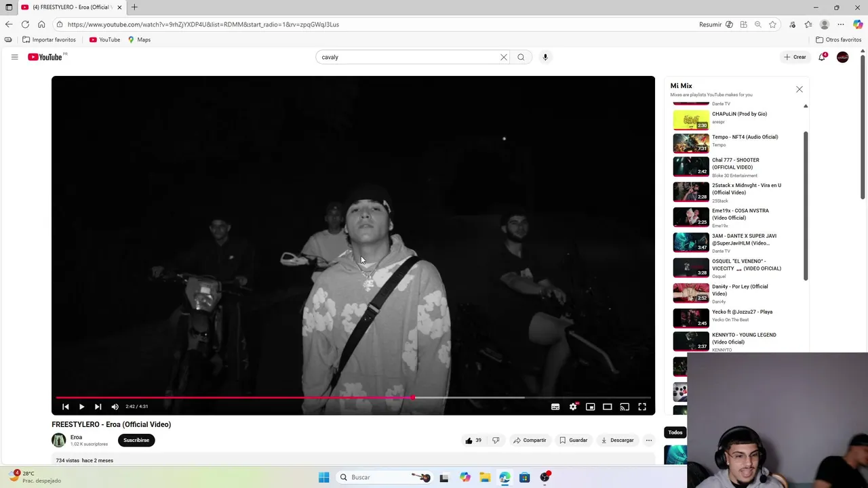Viewport: 868px width, 488px height.
Task: Open the browser profile icon
Action: [825, 24]
